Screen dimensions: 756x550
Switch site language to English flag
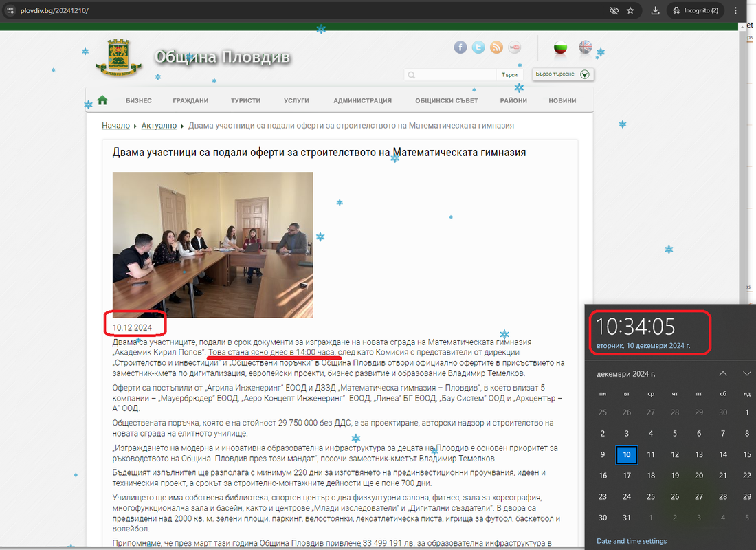pyautogui.click(x=586, y=47)
